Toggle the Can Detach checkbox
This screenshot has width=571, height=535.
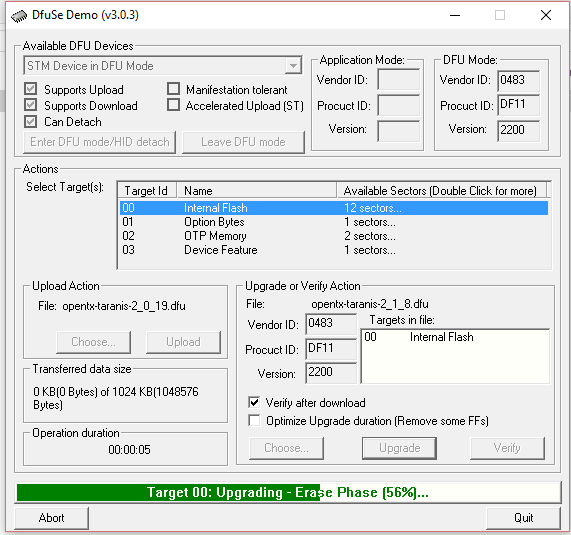coord(31,121)
